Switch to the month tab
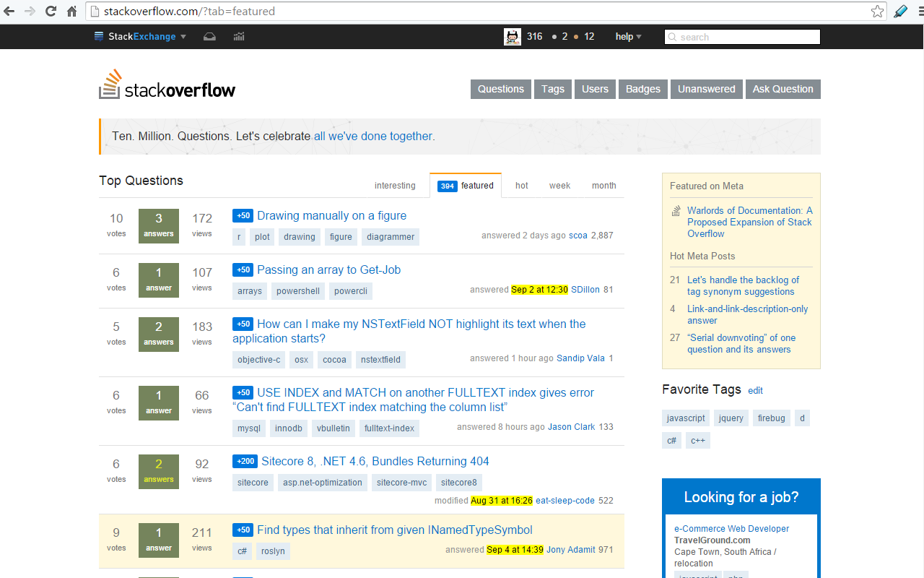 [x=604, y=186]
